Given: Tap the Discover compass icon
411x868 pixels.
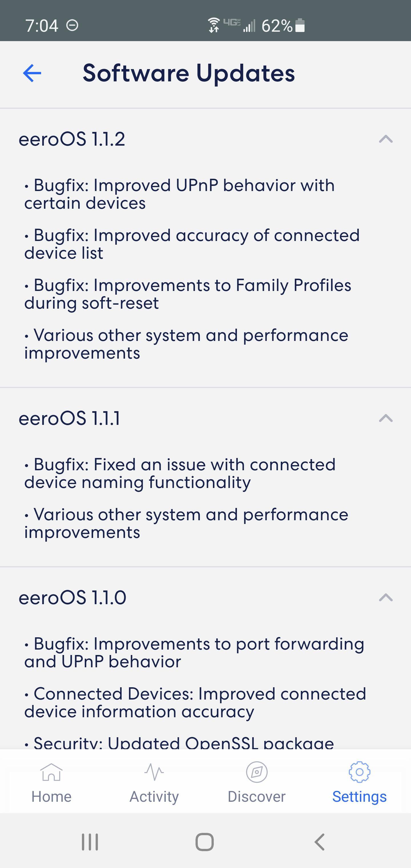Looking at the screenshot, I should [x=257, y=772].
